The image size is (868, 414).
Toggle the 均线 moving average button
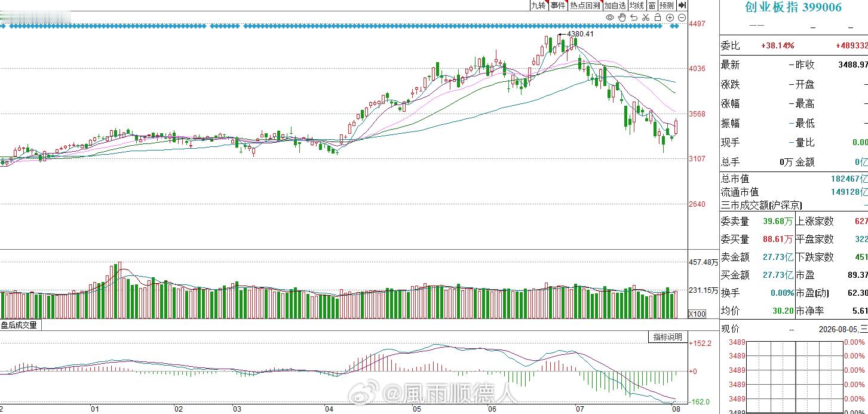pyautogui.click(x=637, y=5)
